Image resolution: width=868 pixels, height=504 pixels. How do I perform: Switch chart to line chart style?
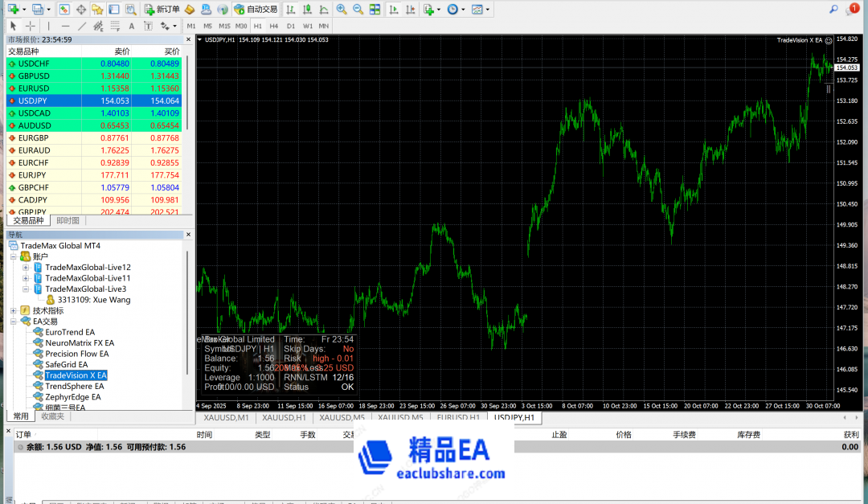[324, 10]
